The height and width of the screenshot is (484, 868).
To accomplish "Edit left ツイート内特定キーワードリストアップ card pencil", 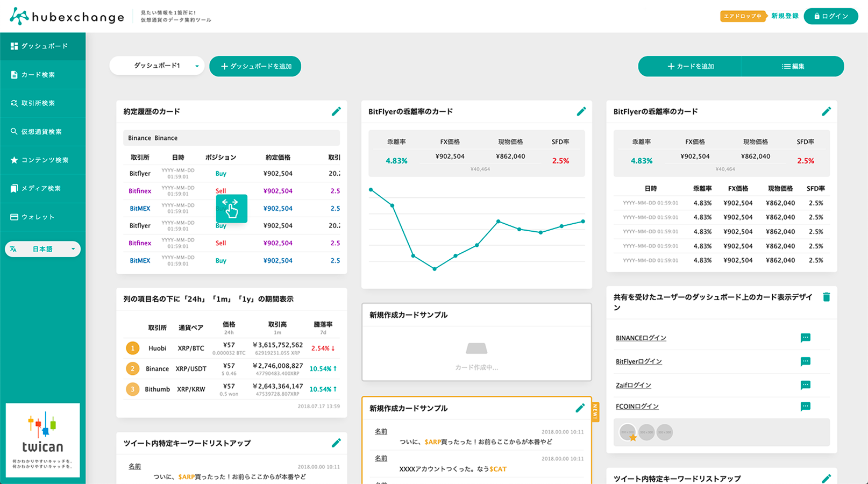I will click(336, 443).
